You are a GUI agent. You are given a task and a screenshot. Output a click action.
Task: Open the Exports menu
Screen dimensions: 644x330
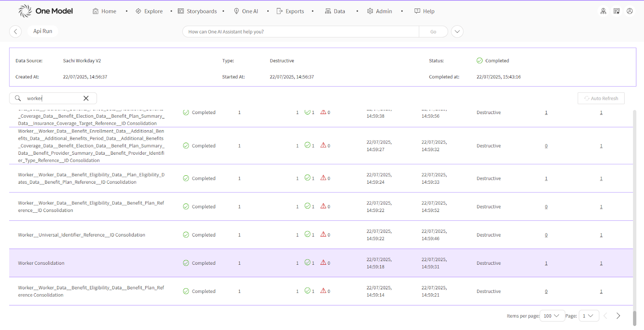pos(290,11)
